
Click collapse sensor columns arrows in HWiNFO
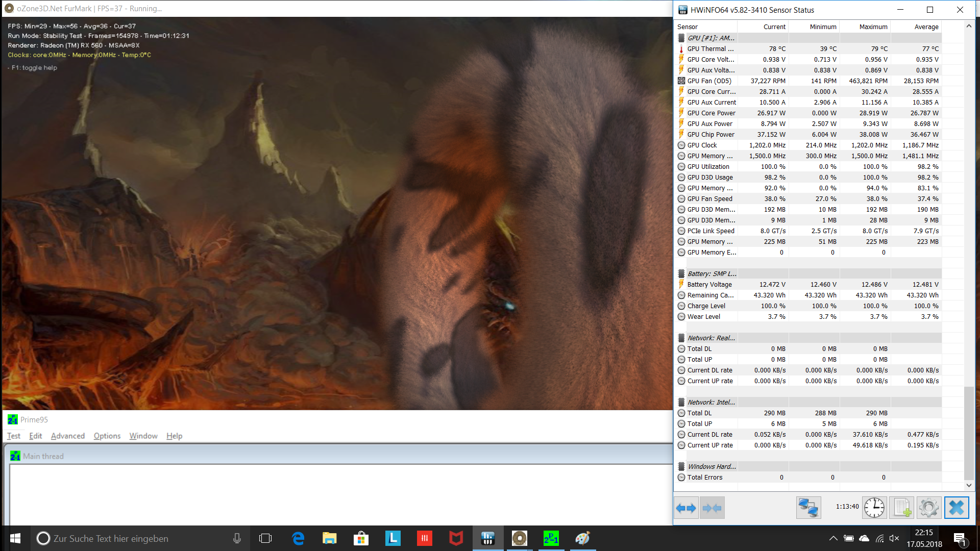click(712, 508)
